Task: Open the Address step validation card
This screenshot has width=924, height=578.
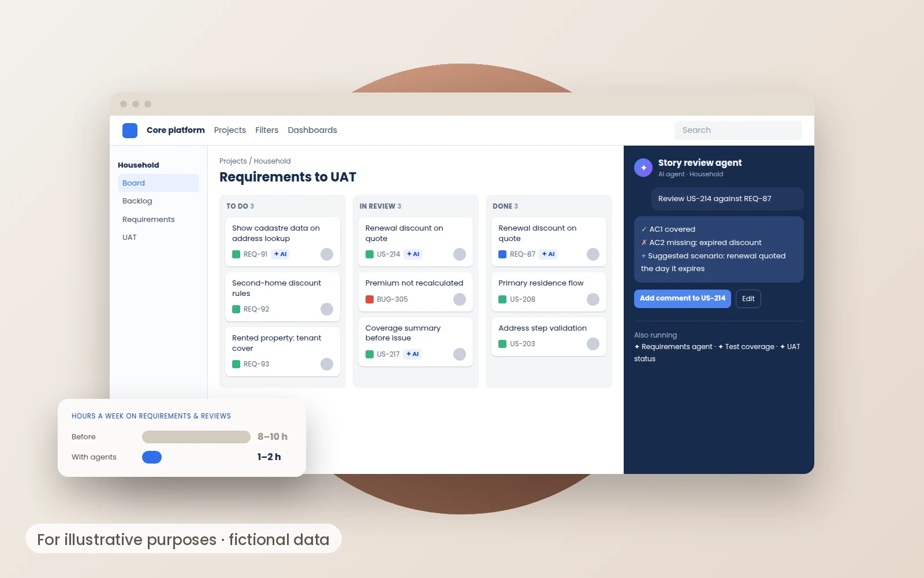Action: pyautogui.click(x=549, y=337)
